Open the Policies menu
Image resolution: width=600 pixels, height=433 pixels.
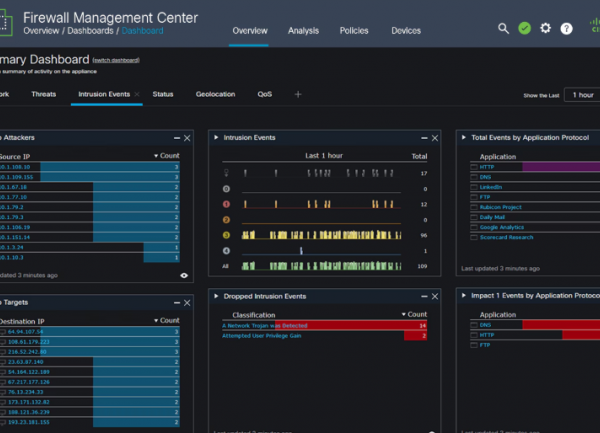[x=354, y=31]
